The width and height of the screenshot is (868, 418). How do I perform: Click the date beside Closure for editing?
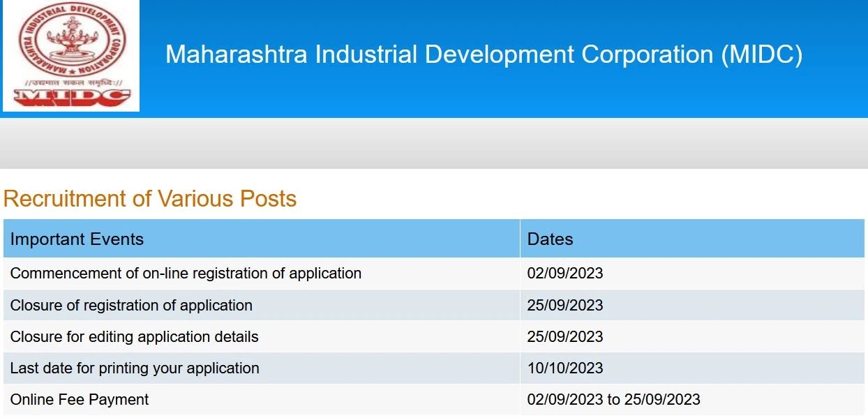565,336
